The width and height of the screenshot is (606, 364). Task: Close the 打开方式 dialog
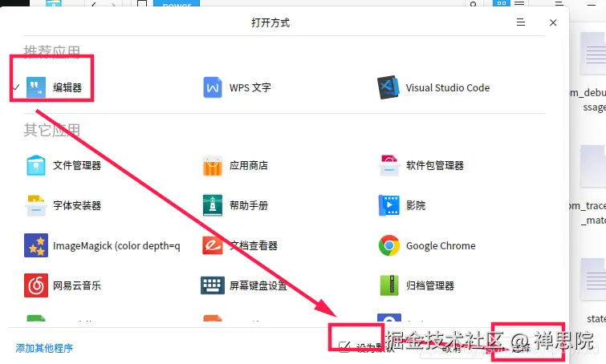pyautogui.click(x=553, y=22)
